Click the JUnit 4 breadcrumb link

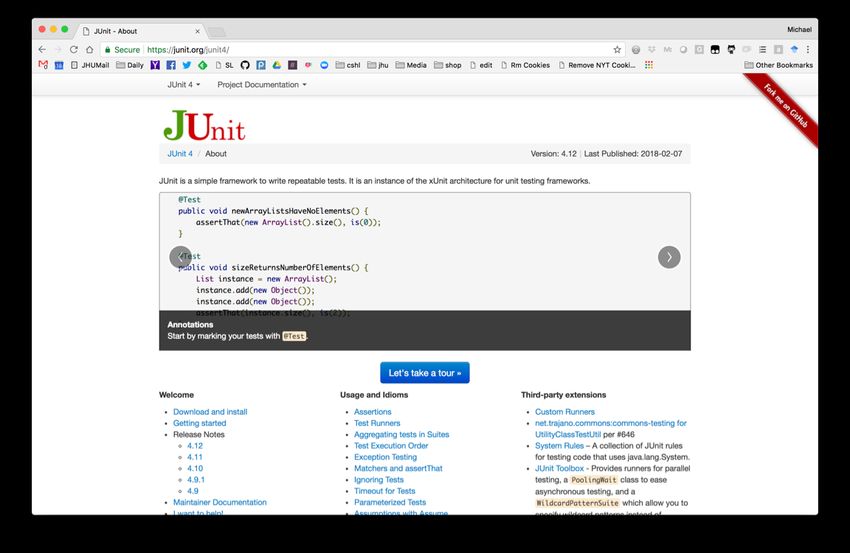[x=180, y=154]
